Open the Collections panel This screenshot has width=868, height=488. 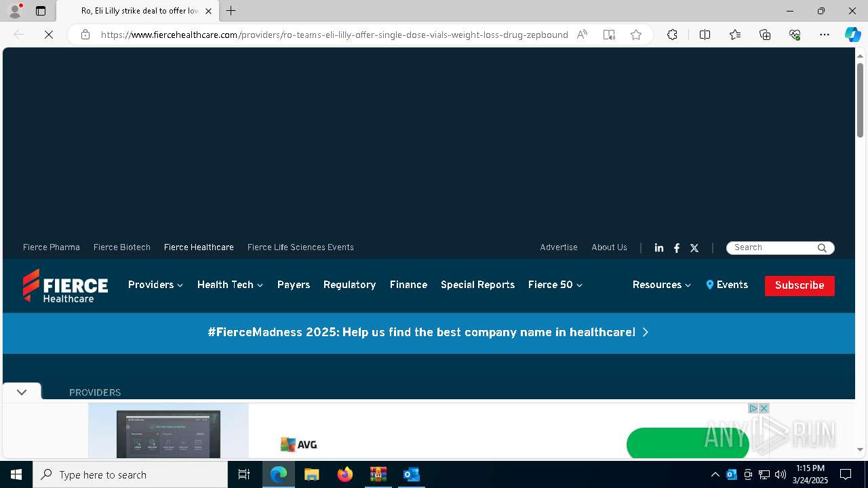pyautogui.click(x=765, y=35)
